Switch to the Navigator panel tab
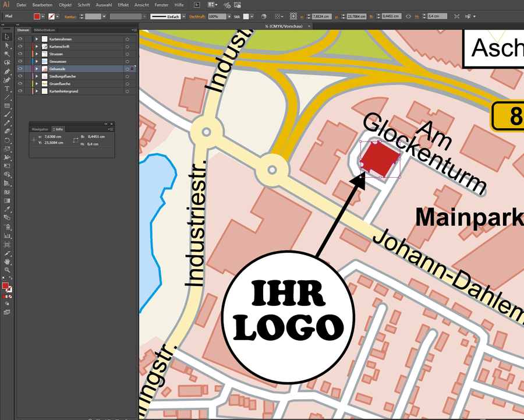 coord(40,129)
